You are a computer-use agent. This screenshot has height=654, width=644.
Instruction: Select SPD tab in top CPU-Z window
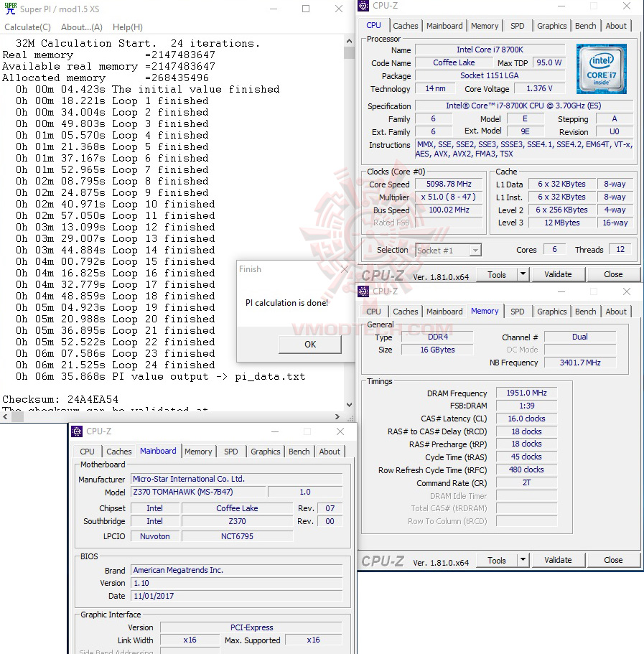(x=517, y=25)
